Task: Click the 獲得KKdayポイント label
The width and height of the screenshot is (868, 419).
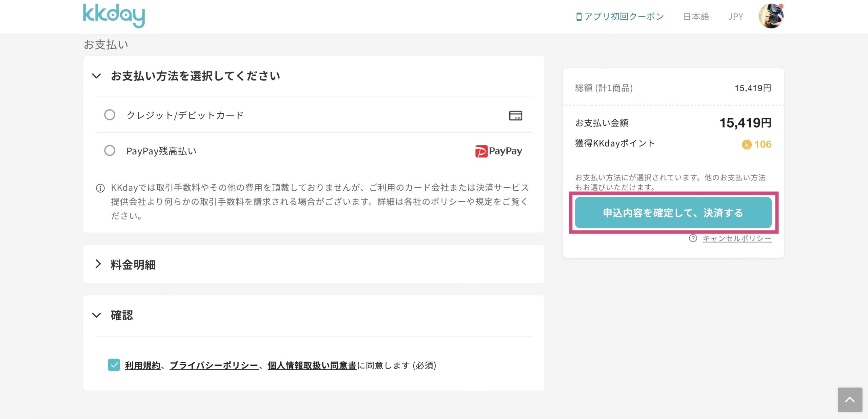Action: (x=615, y=144)
